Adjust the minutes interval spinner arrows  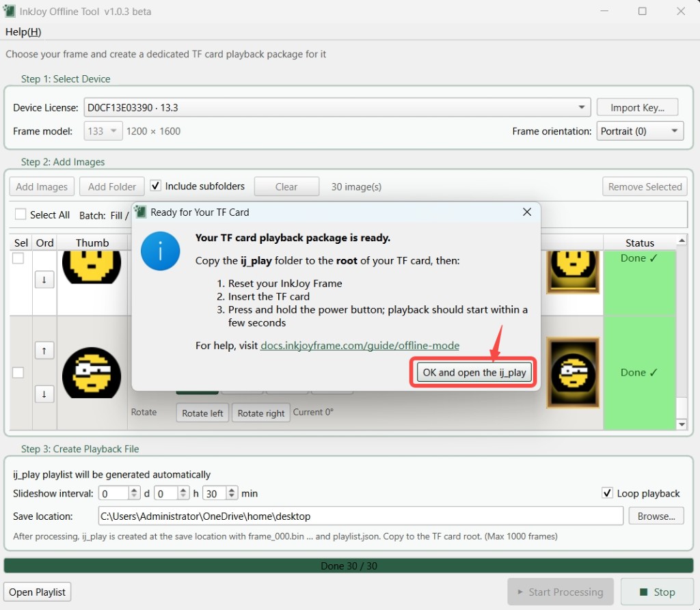click(x=232, y=493)
